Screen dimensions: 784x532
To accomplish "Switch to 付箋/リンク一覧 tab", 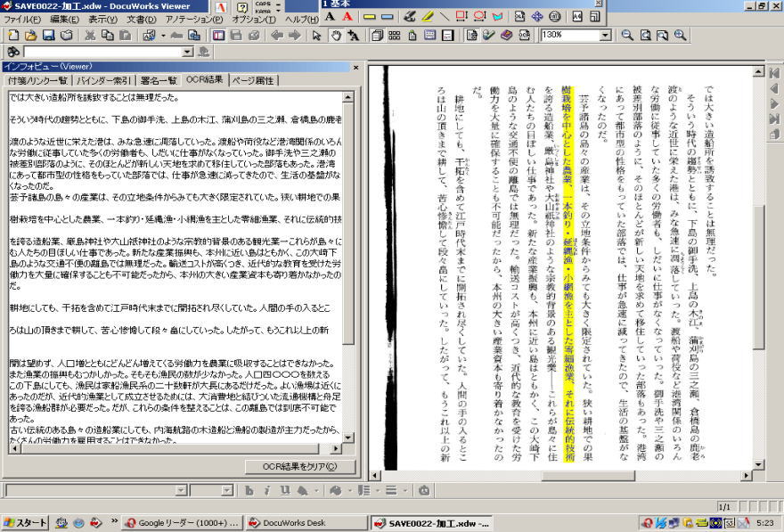I will click(37, 80).
